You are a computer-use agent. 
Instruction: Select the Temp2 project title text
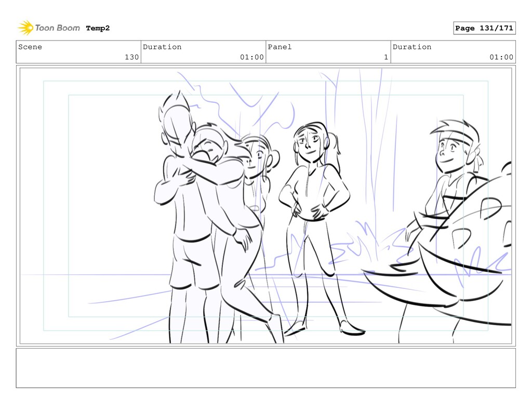pos(98,28)
